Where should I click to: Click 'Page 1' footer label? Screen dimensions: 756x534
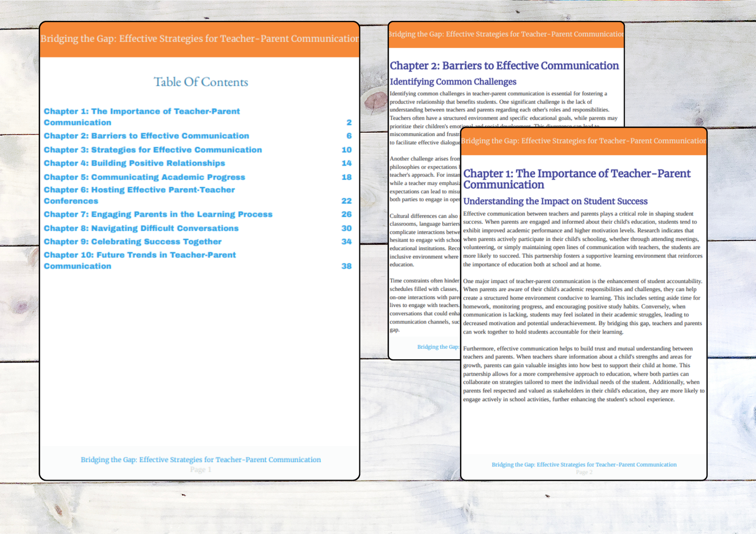point(201,470)
